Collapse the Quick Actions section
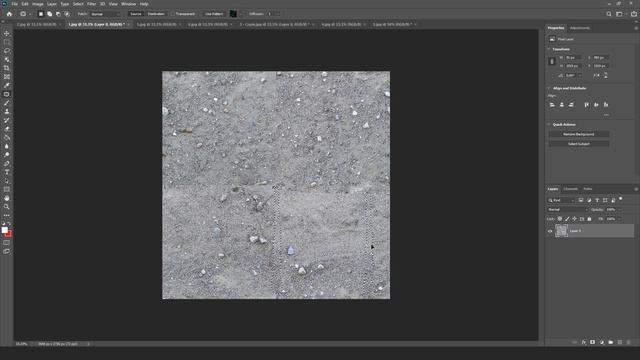The height and width of the screenshot is (360, 640). point(549,124)
